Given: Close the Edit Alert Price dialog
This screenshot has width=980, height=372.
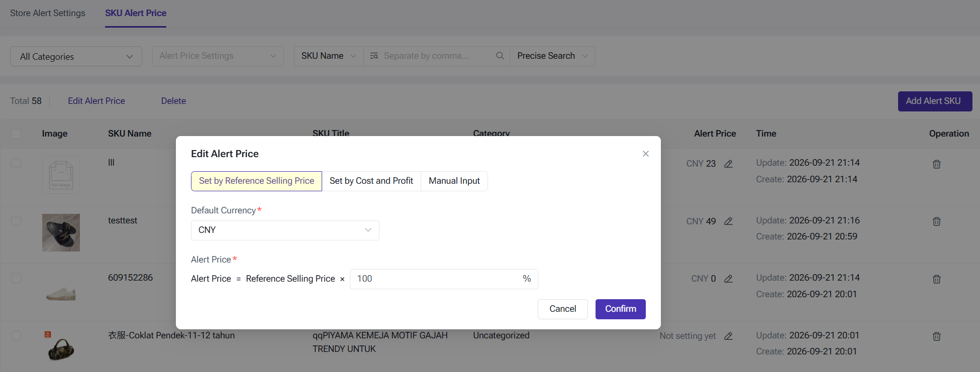Looking at the screenshot, I should 646,154.
